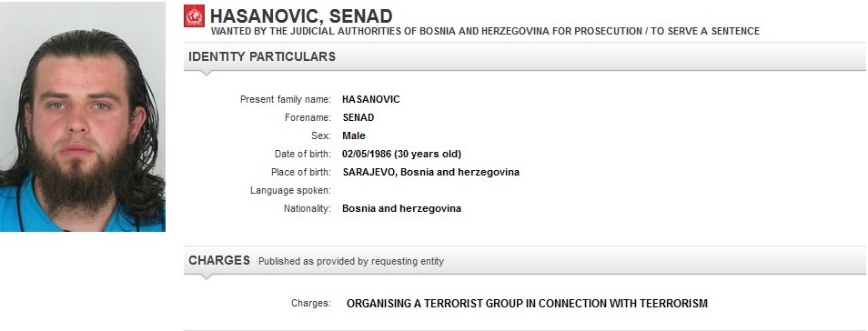Click the date of birth 02/05/1986
Viewport: 868px width, 331px height.
tap(366, 154)
